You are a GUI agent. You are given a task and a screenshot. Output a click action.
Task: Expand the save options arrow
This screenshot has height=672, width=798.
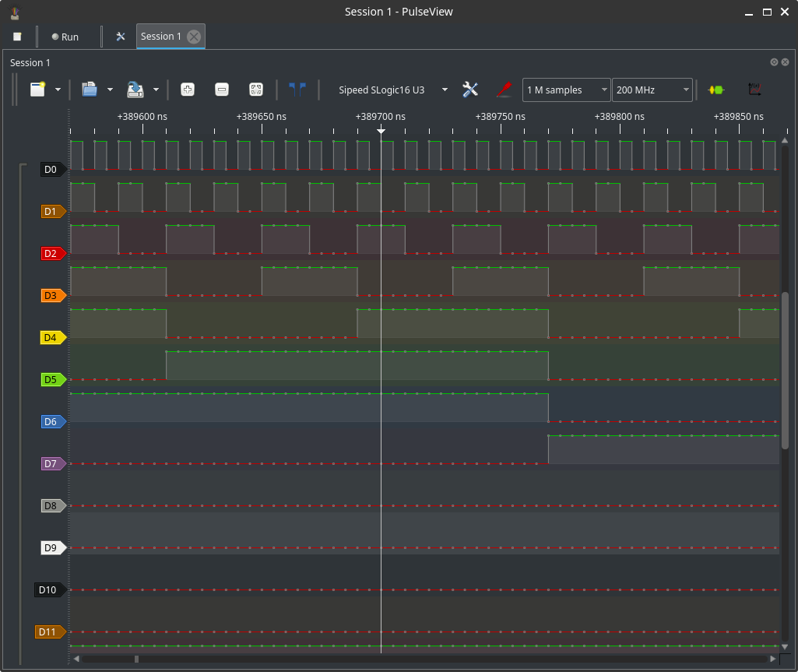[x=156, y=90]
